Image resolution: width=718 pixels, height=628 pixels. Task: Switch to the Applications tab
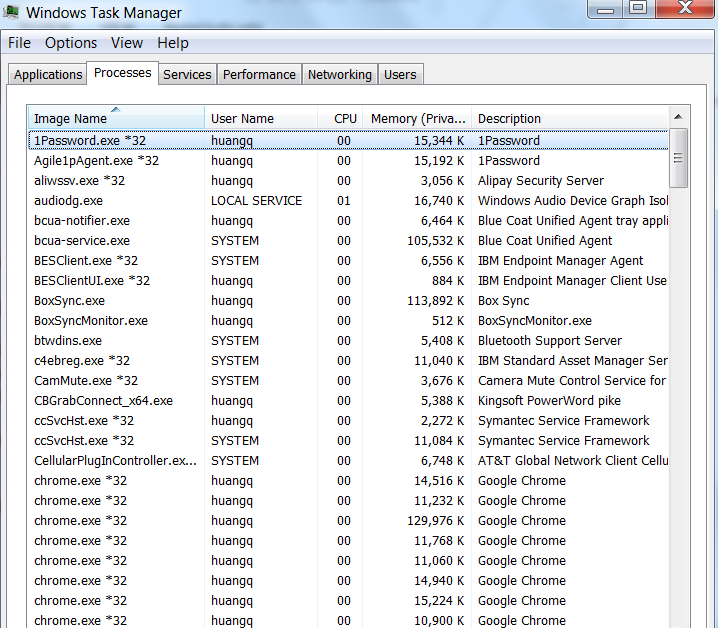click(x=48, y=75)
